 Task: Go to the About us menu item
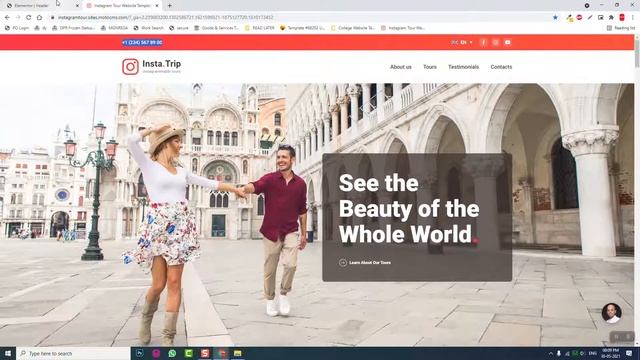coord(401,67)
